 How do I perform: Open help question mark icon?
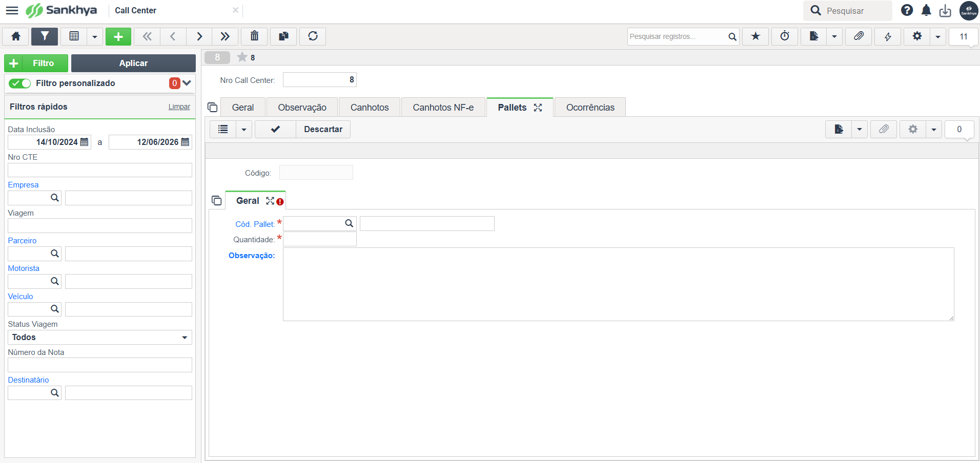coord(907,10)
